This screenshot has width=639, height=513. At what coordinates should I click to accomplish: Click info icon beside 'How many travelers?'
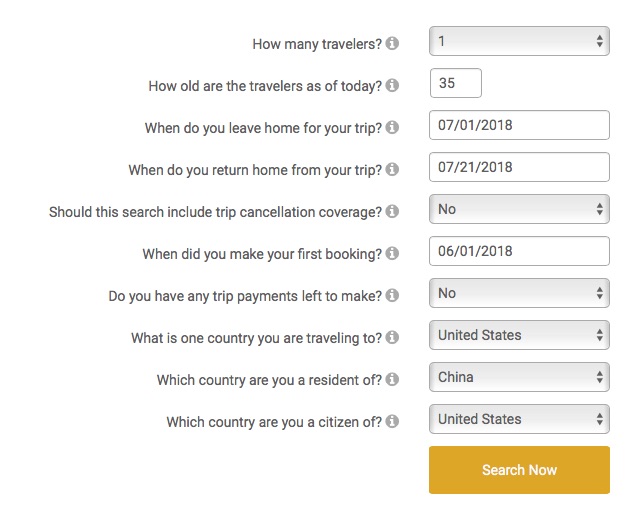pyautogui.click(x=392, y=43)
